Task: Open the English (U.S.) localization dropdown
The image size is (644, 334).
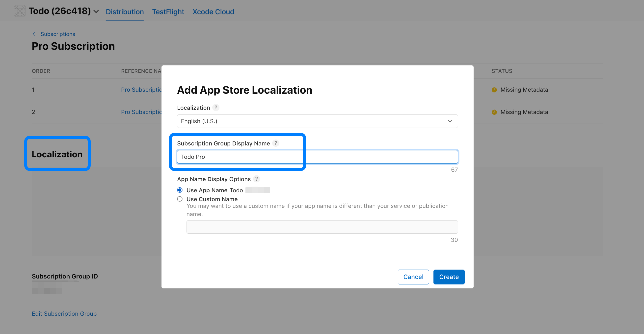Action: [317, 121]
